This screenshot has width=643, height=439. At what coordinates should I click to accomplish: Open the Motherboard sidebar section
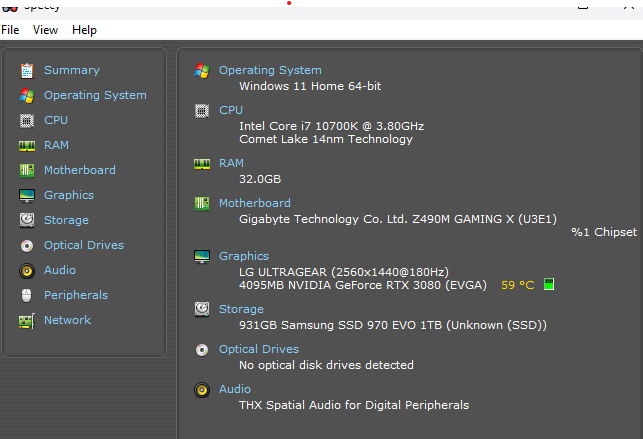(x=80, y=170)
